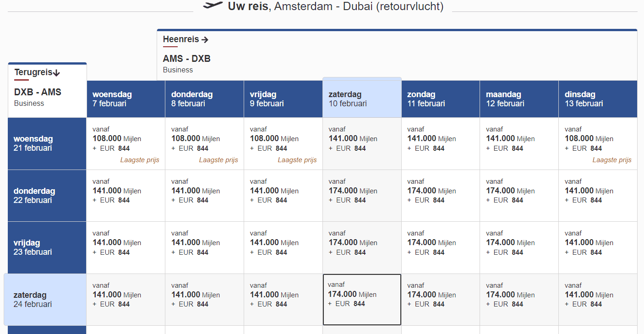Screen dimensions: 644x334
Task: Click the Heenreis right arrow icon
Action: click(x=205, y=40)
